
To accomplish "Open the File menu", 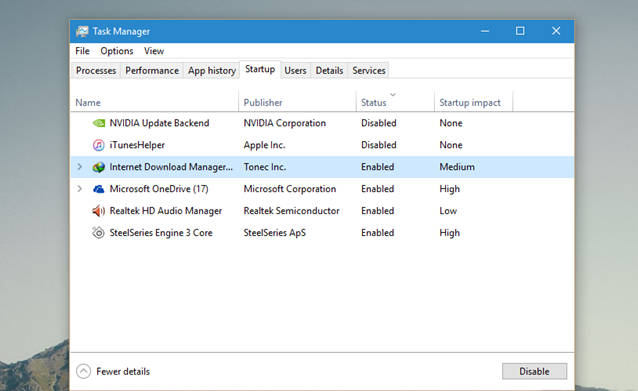I will [x=82, y=51].
